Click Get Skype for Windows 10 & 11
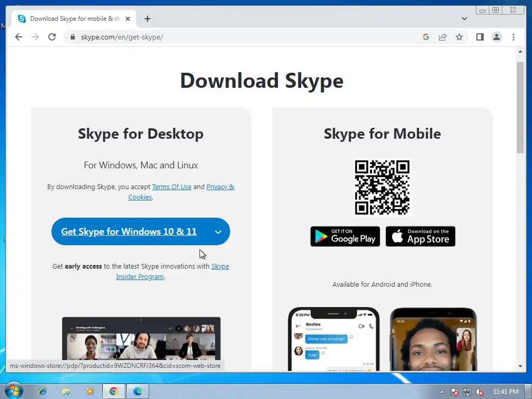The height and width of the screenshot is (399, 532). pyautogui.click(x=129, y=231)
